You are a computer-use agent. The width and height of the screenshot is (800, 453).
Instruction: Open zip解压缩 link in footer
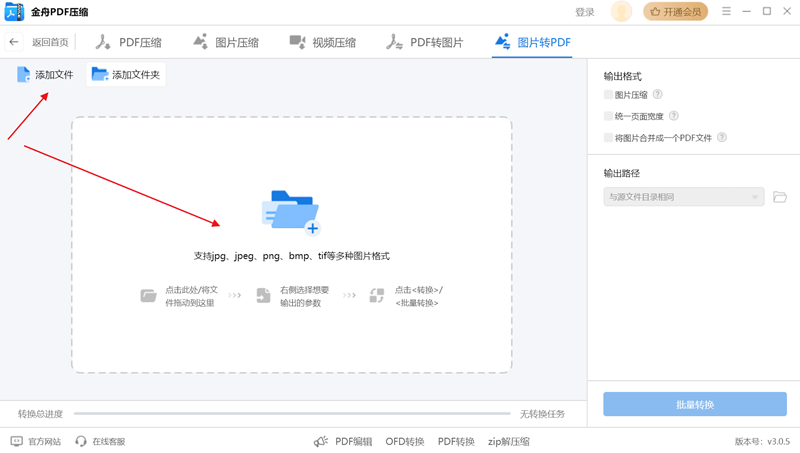point(509,441)
